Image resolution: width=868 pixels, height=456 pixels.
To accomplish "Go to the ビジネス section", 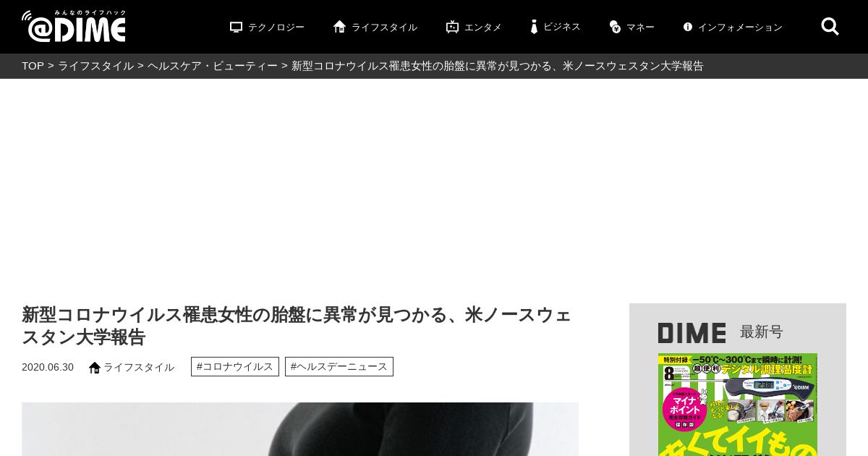I will 562,27.
